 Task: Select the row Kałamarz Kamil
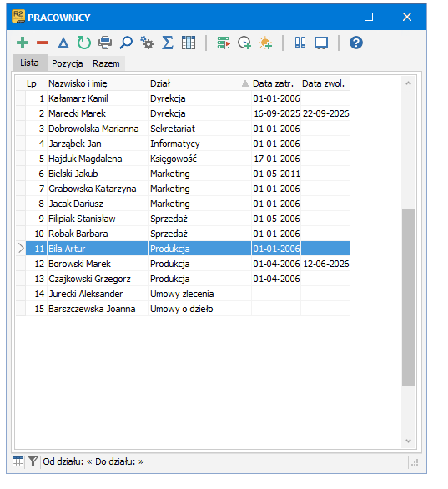tap(183, 98)
